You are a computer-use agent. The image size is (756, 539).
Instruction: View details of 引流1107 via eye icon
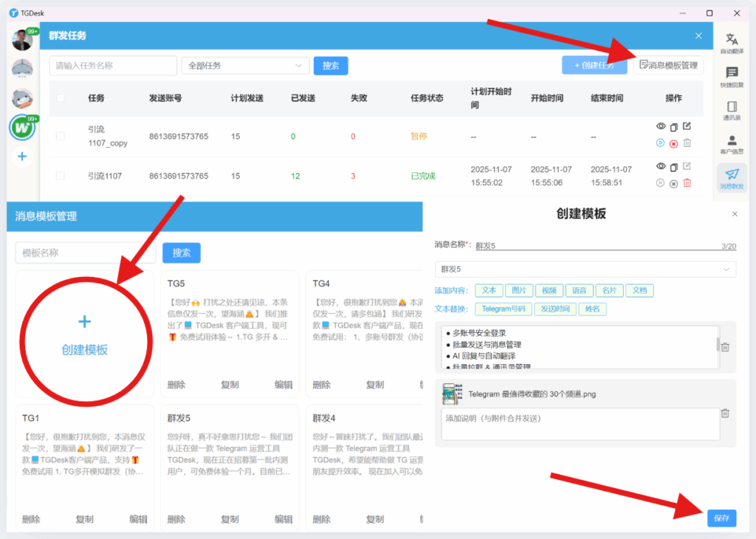click(x=661, y=165)
